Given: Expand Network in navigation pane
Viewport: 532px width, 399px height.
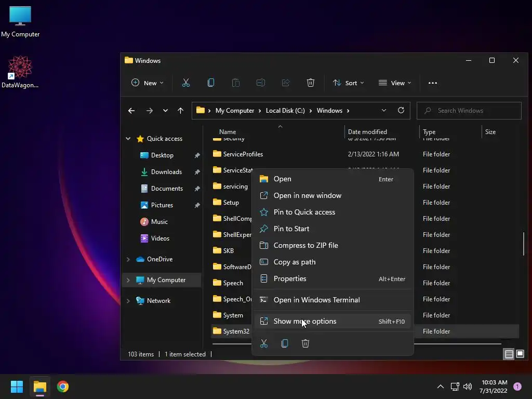Looking at the screenshot, I should 128,301.
